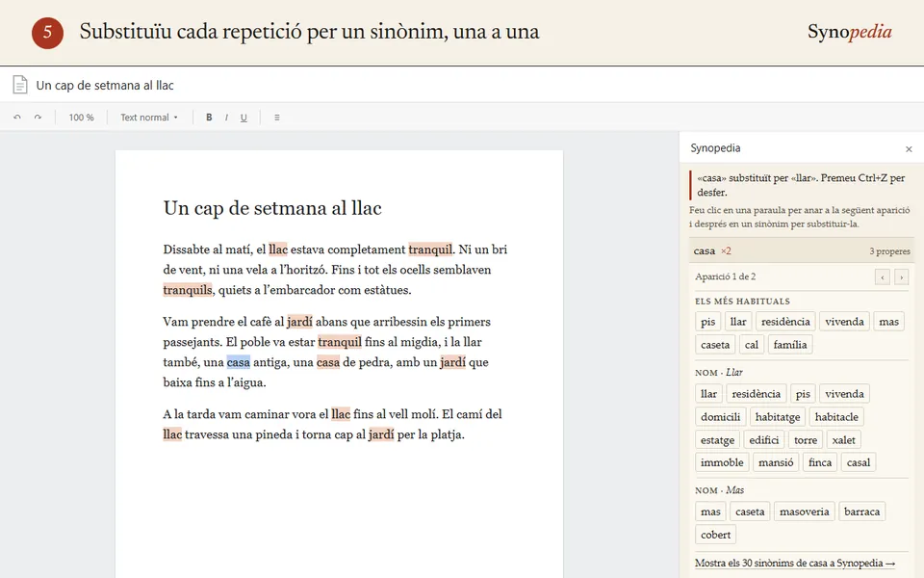Choose the 'finca' synonym
This screenshot has height=578, width=924.
[x=820, y=462]
